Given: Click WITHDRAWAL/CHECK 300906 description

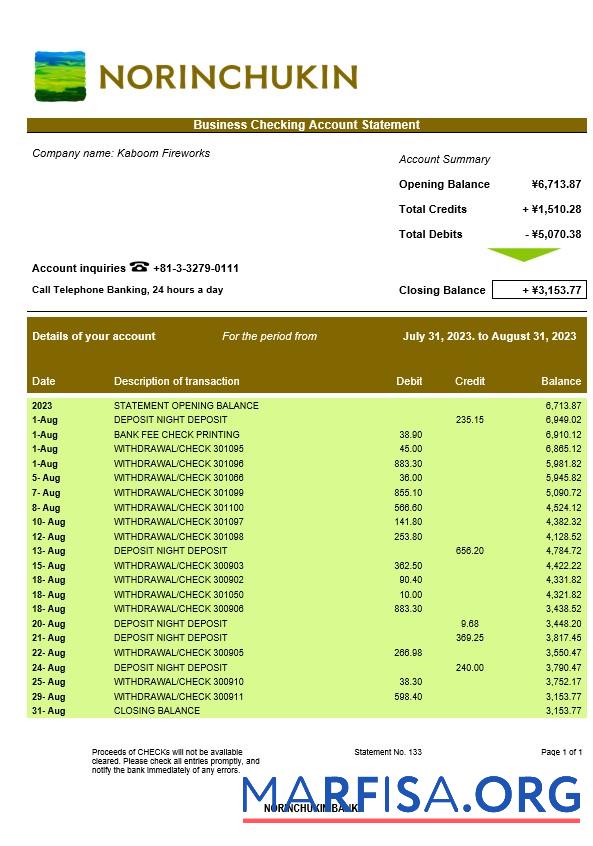Looking at the screenshot, I should point(179,609).
